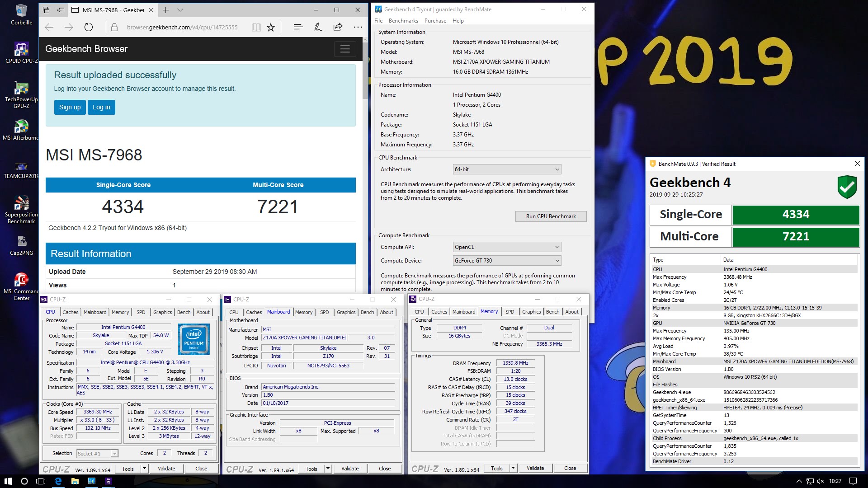The width and height of the screenshot is (868, 488).
Task: Open Edge browser from taskbar
Action: click(x=58, y=481)
